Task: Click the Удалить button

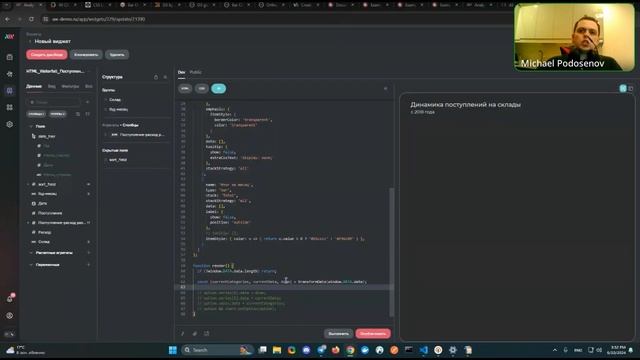Action: click(117, 55)
